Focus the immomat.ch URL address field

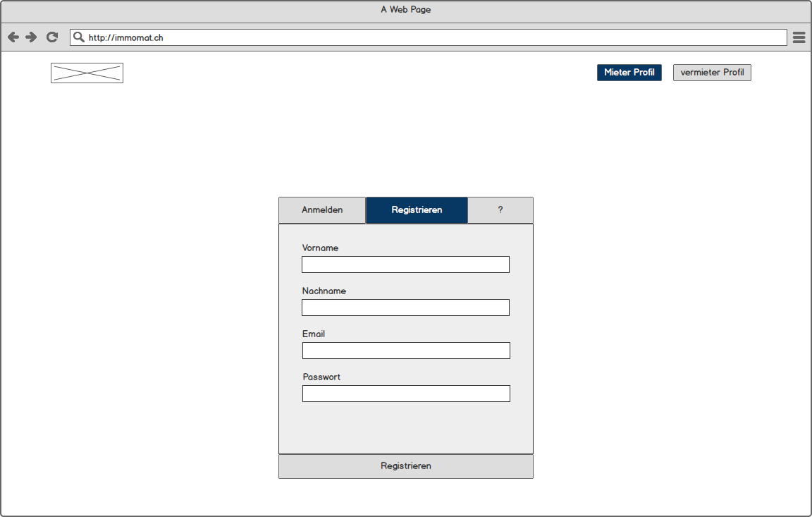(423, 37)
